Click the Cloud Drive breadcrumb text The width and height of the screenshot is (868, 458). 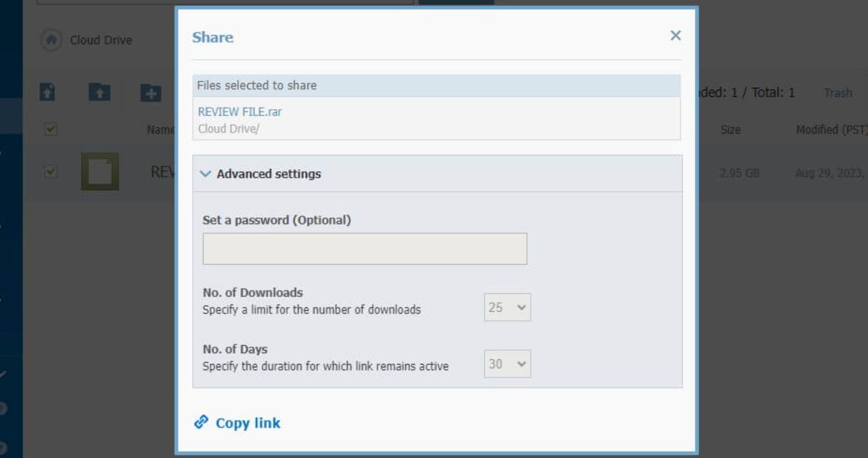click(101, 40)
